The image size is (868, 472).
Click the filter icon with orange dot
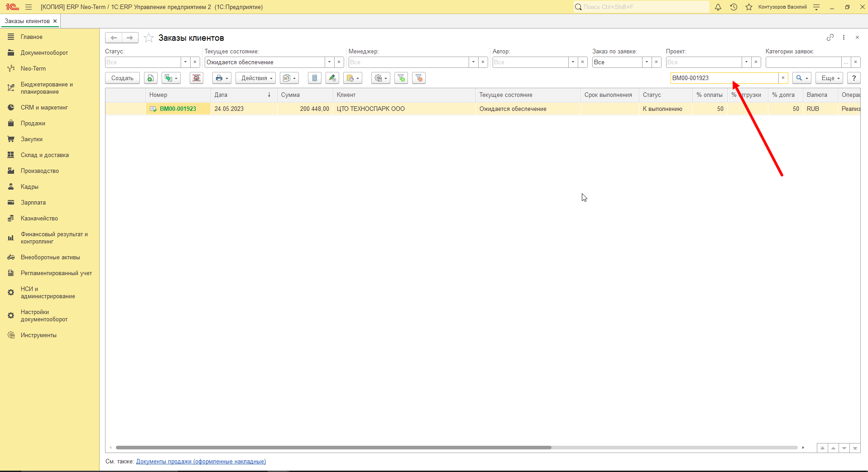(419, 78)
